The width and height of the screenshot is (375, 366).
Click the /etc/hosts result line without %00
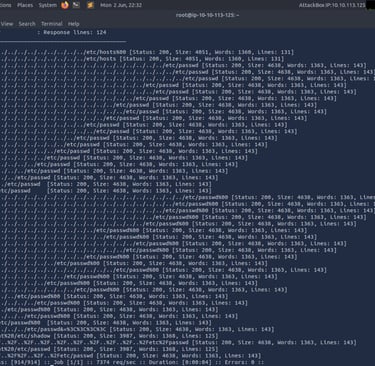click(x=142, y=59)
